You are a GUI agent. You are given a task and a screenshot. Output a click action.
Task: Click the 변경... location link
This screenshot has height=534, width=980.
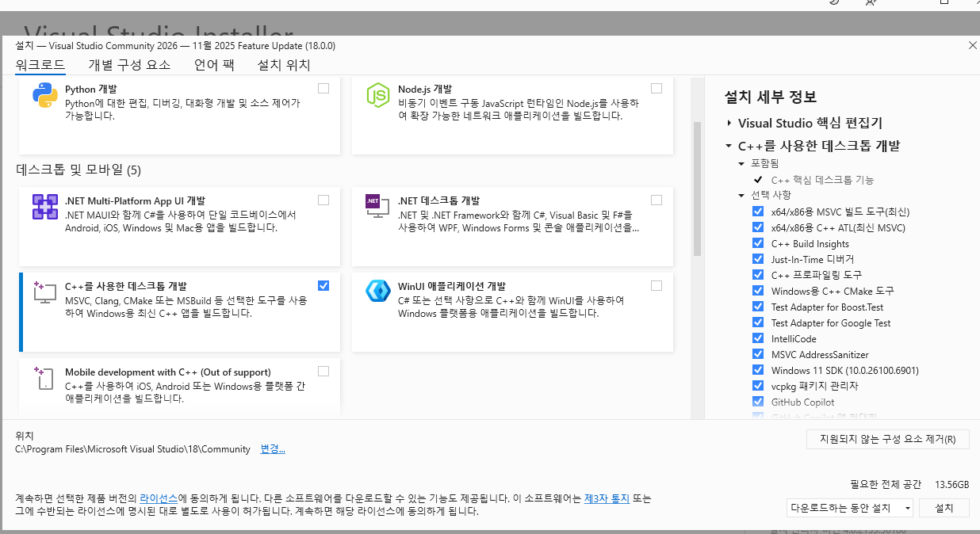tap(273, 449)
